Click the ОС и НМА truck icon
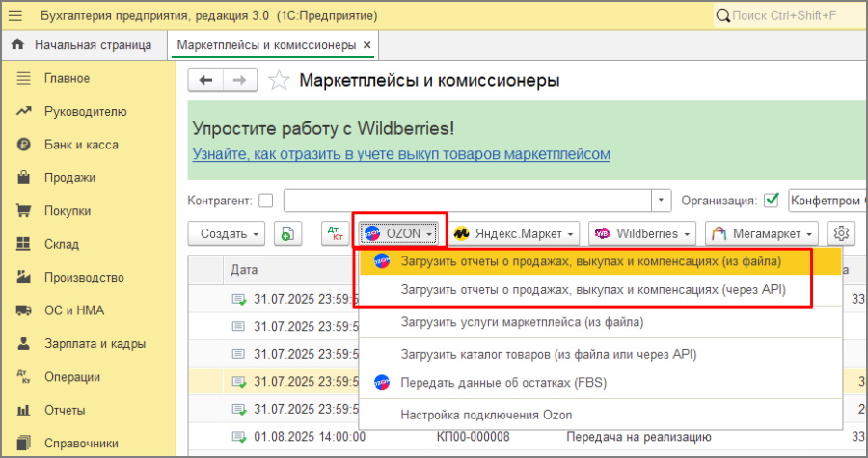 point(23,310)
